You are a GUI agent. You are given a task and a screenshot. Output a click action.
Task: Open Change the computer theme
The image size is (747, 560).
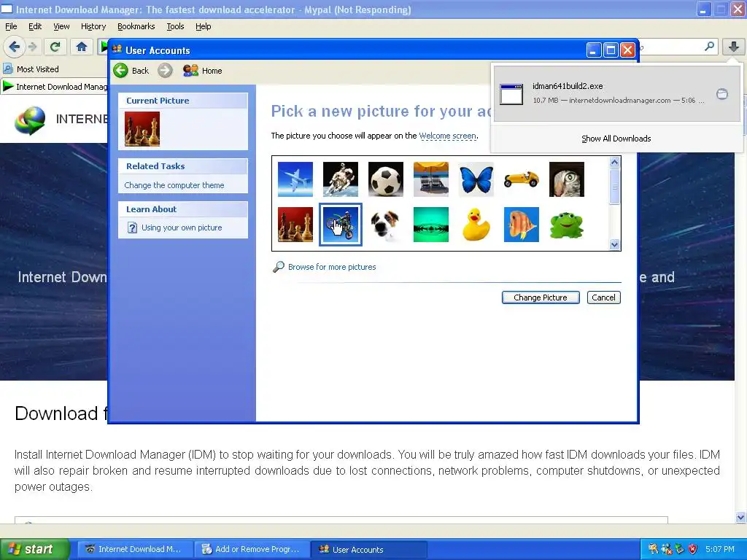174,185
